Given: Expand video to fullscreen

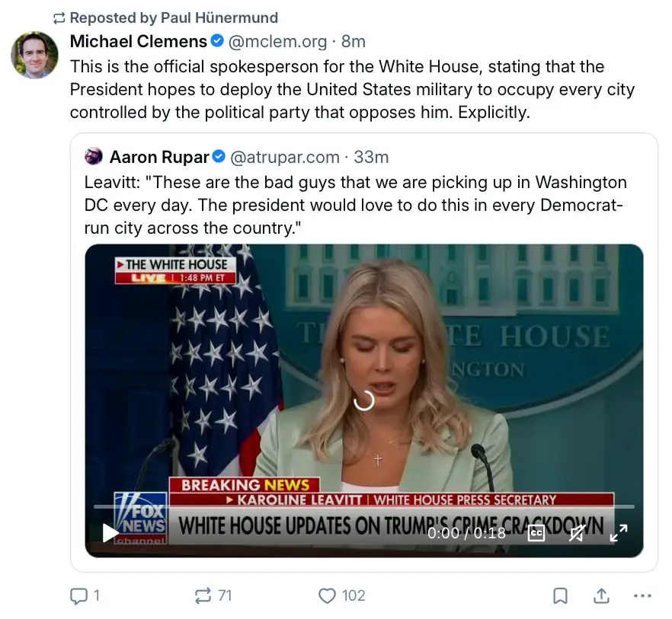Looking at the screenshot, I should point(618,533).
